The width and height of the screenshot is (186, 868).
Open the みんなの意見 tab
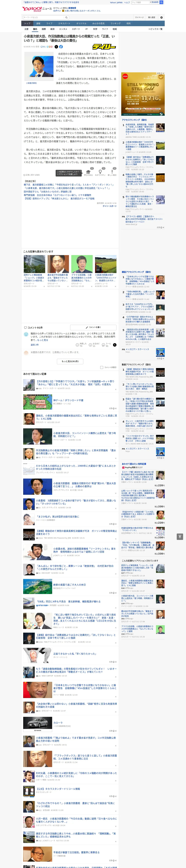tap(98, 23)
